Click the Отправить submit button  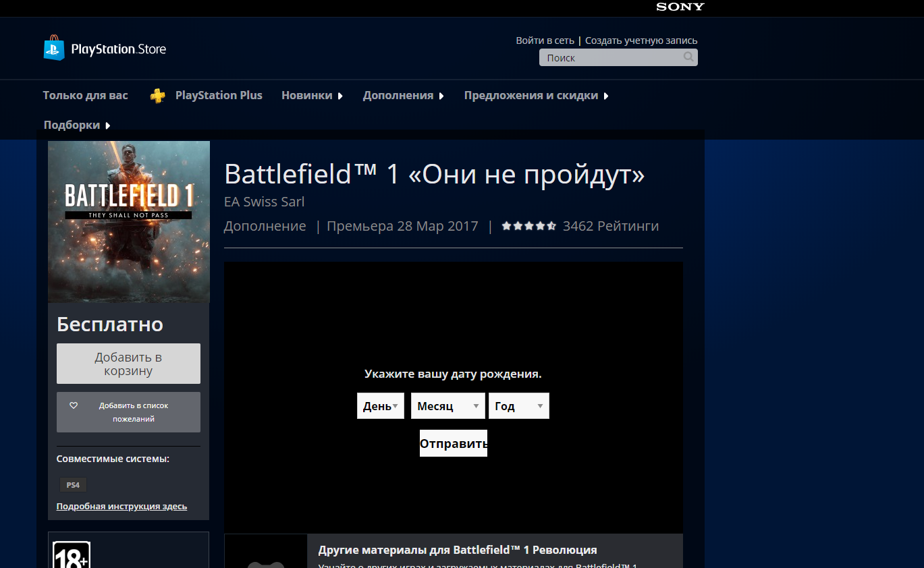[454, 443]
